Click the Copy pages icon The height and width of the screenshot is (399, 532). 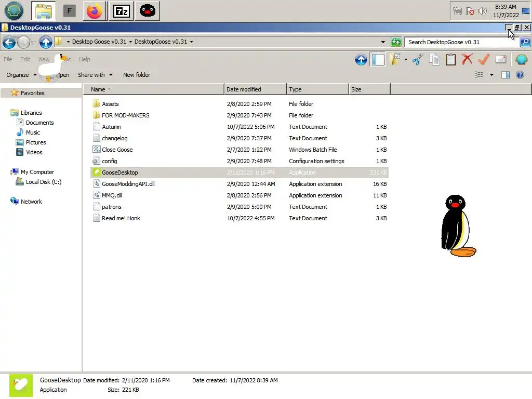[x=434, y=60]
